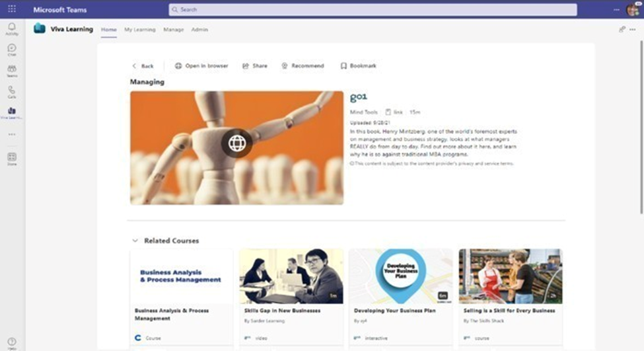Open Chat in the left rail
Viewport: 644px width, 351px height.
(x=12, y=50)
